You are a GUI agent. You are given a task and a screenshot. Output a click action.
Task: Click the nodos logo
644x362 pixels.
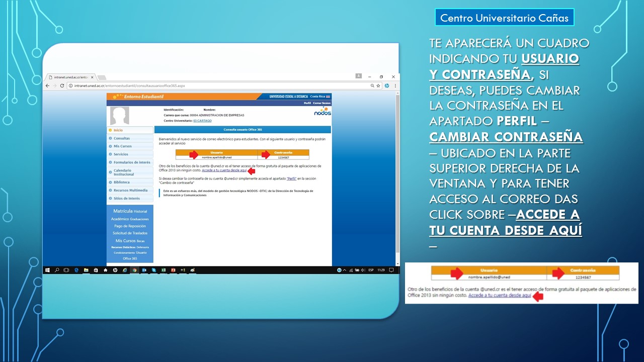323,112
